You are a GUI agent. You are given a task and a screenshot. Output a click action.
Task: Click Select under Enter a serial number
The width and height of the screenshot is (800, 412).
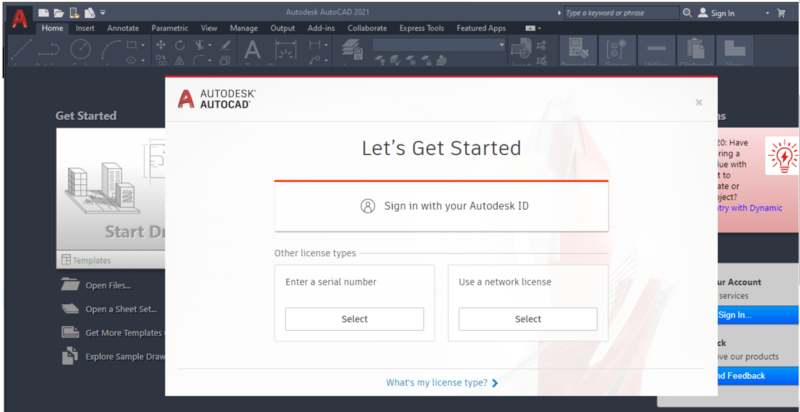(355, 319)
